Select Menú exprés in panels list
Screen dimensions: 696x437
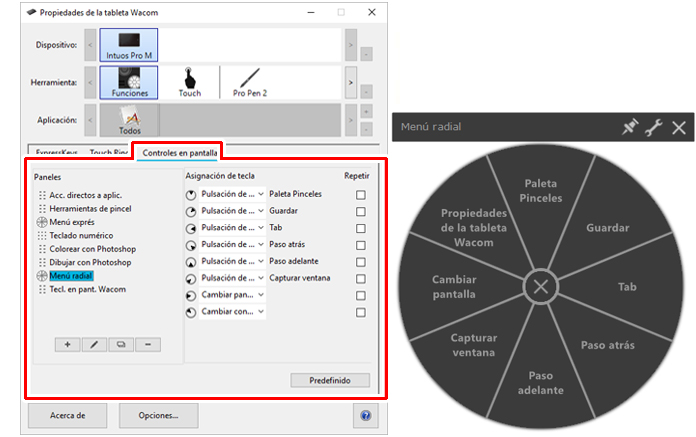coord(74,222)
